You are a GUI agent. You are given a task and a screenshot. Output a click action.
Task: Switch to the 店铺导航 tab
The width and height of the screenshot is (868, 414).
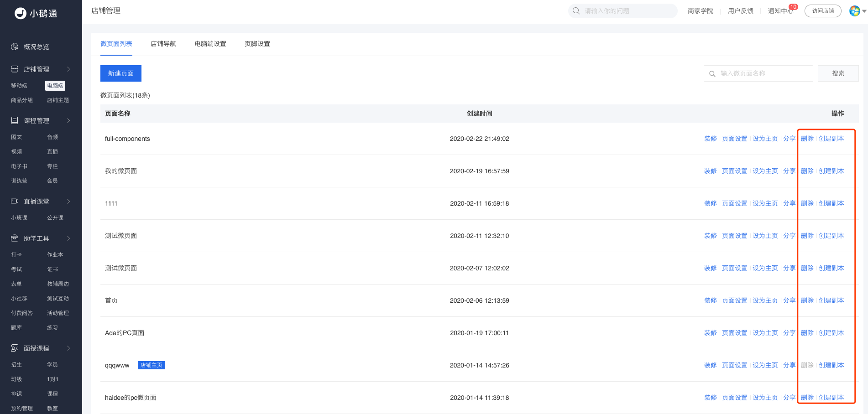pyautogui.click(x=163, y=44)
